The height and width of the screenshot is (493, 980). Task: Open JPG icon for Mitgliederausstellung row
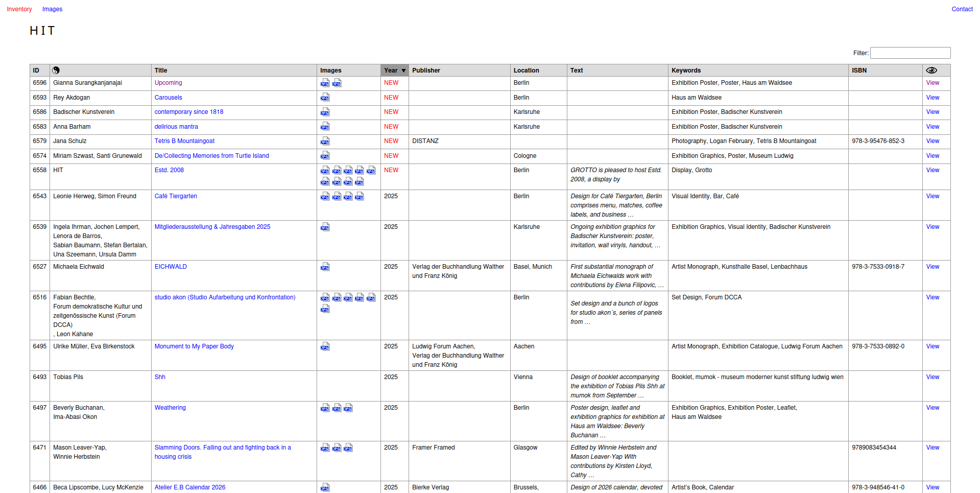325,227
